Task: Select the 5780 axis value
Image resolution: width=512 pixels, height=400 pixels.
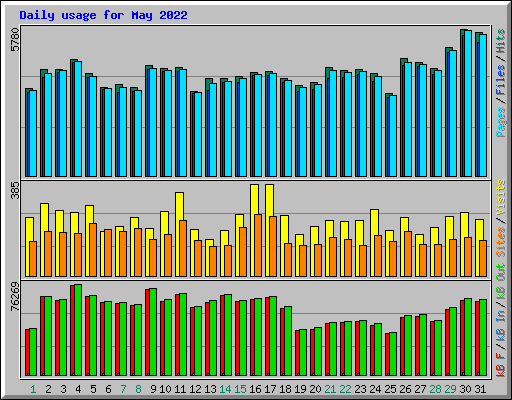Action: pyautogui.click(x=15, y=40)
